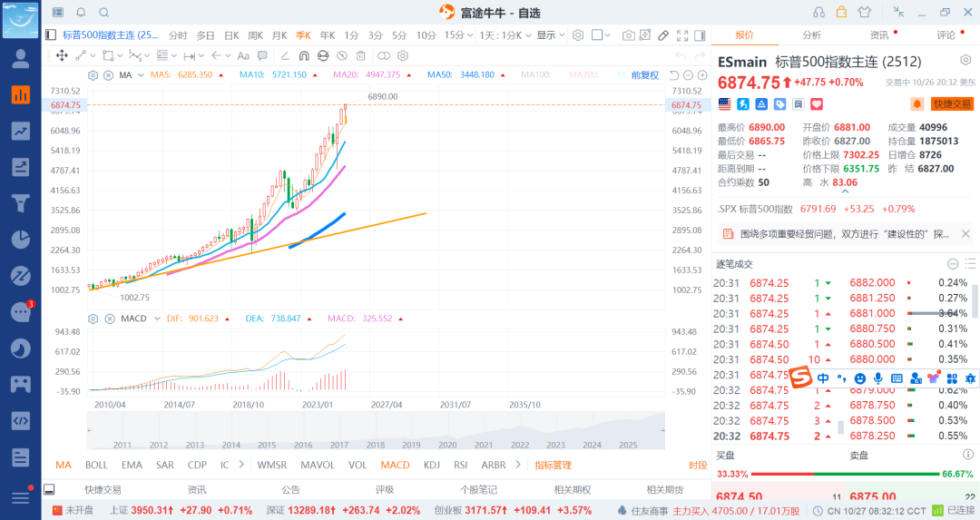Open the trade talks news headline
The image size is (980, 520).
point(845,234)
